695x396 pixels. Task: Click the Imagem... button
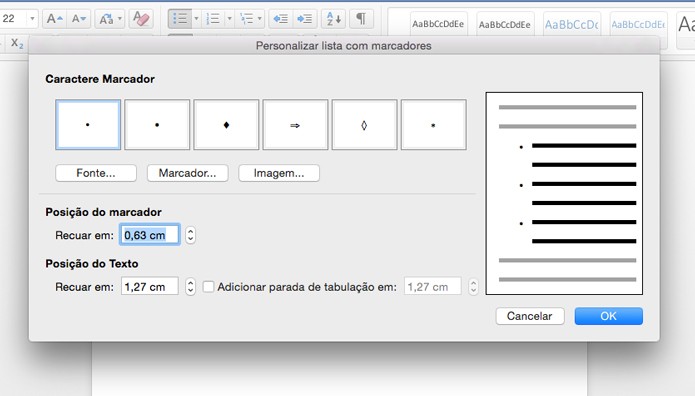(x=279, y=173)
